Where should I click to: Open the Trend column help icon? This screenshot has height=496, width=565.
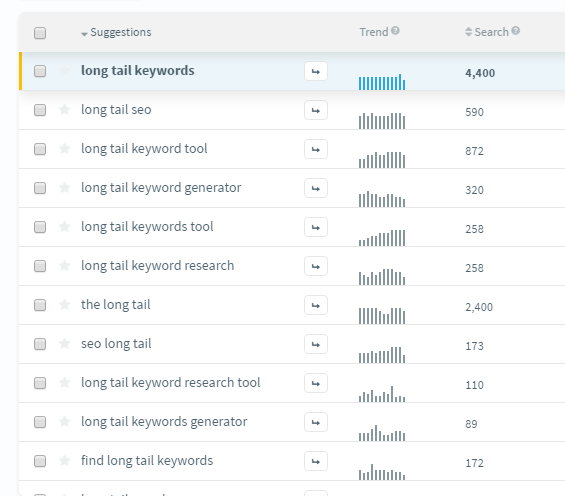pos(395,31)
